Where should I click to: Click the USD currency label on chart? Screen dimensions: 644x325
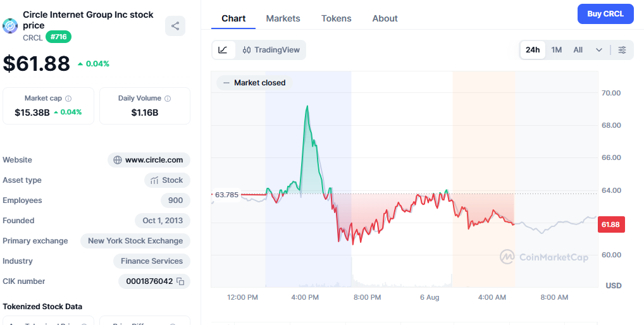point(614,286)
